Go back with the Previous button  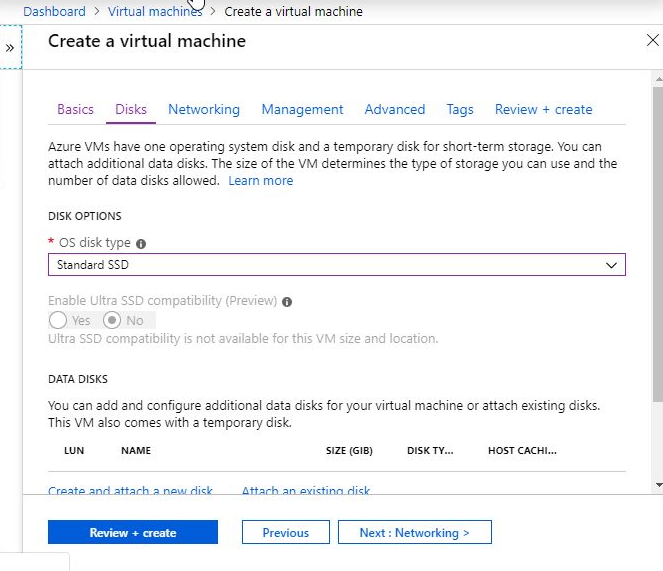pos(285,533)
